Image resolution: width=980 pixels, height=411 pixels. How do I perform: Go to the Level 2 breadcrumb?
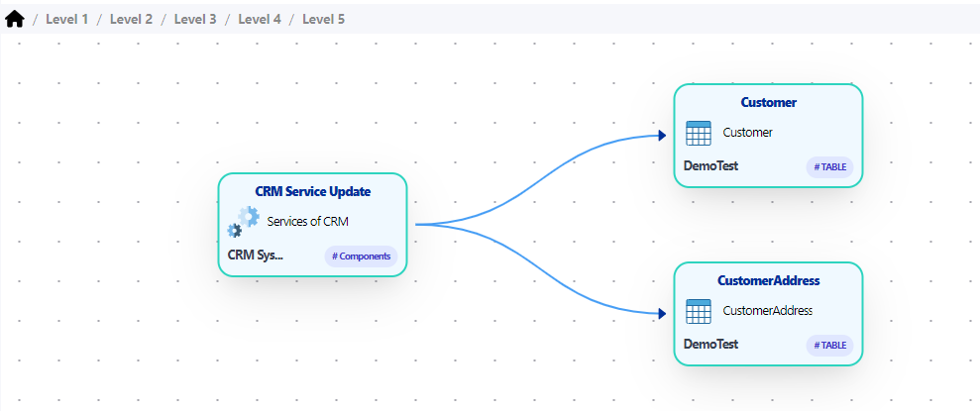coord(131,19)
